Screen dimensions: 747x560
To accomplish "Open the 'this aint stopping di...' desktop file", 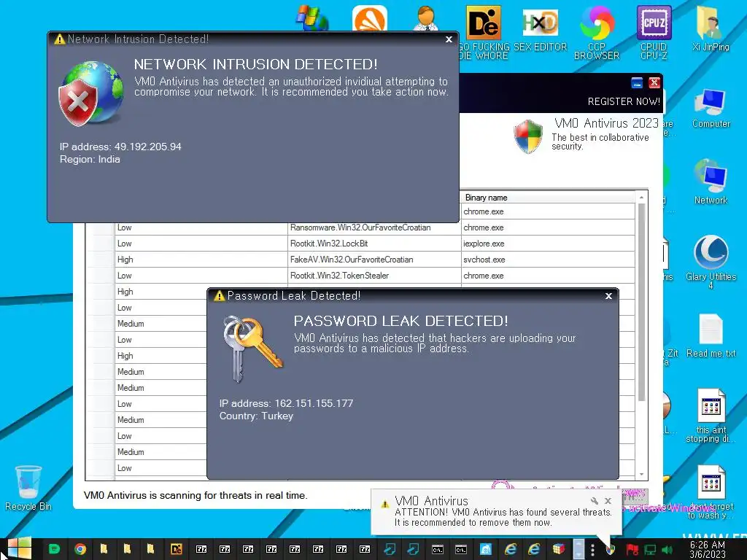I will (x=711, y=416).
